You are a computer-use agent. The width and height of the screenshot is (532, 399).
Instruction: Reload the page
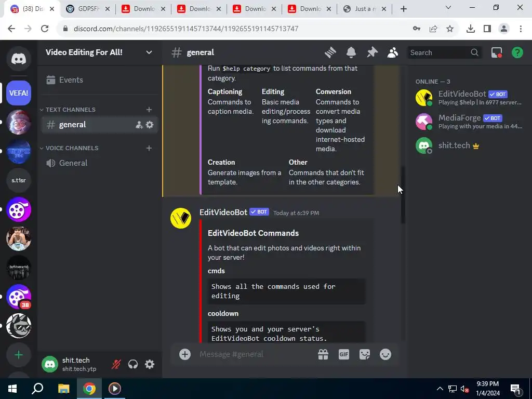coord(45,29)
